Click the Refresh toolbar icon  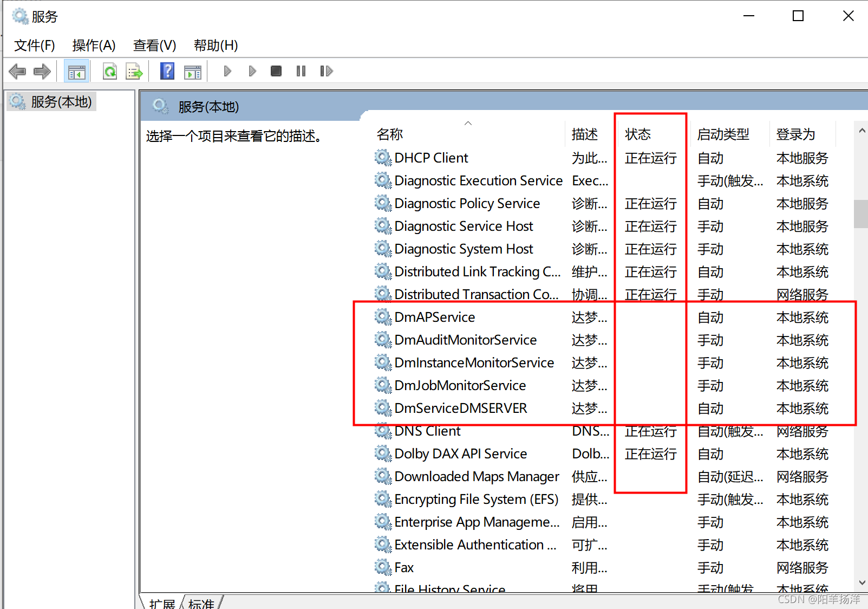click(110, 71)
